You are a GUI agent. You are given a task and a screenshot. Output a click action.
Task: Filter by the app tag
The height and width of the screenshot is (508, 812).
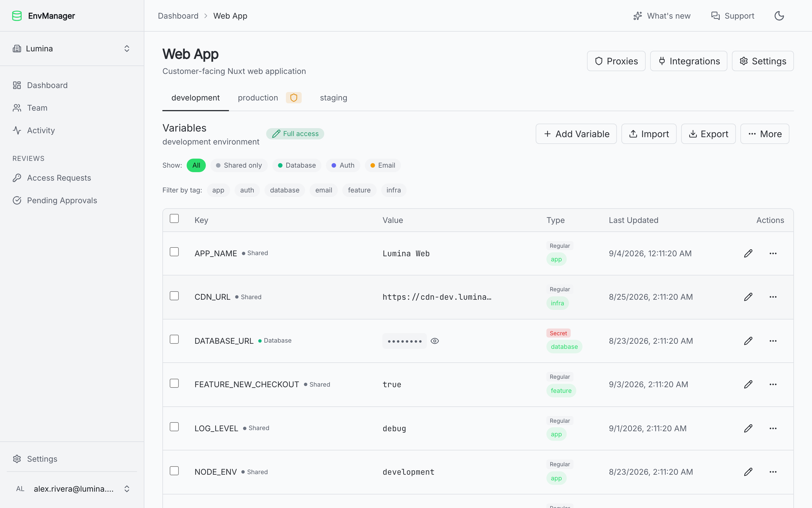click(218, 190)
